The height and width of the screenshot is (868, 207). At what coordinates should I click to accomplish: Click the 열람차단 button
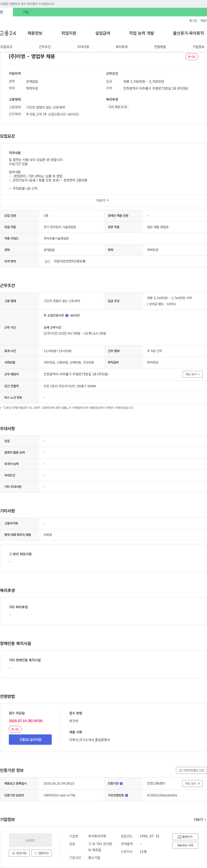(41, 853)
